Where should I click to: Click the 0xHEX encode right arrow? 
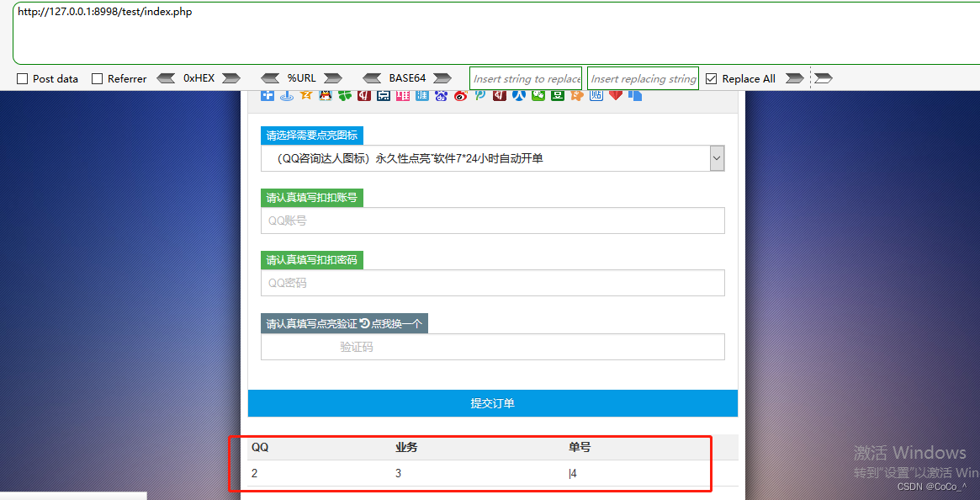pyautogui.click(x=231, y=78)
